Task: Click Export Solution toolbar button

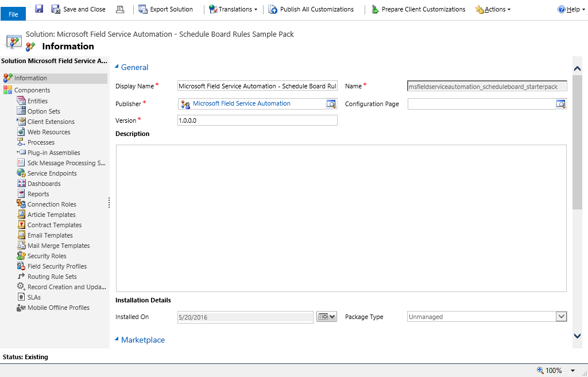Action: 166,9
